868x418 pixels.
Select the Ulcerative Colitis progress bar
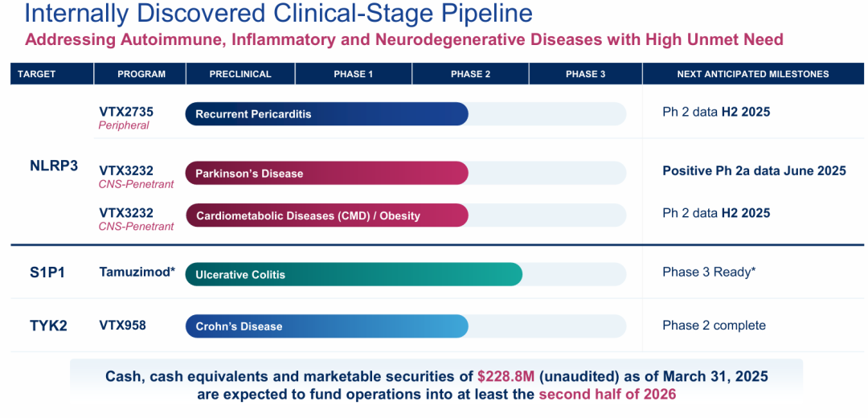point(354,274)
